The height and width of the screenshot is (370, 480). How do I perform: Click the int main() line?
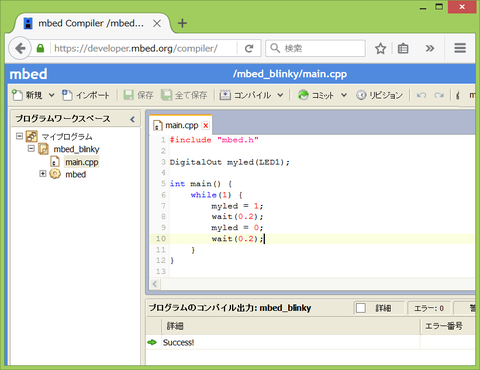(x=201, y=184)
